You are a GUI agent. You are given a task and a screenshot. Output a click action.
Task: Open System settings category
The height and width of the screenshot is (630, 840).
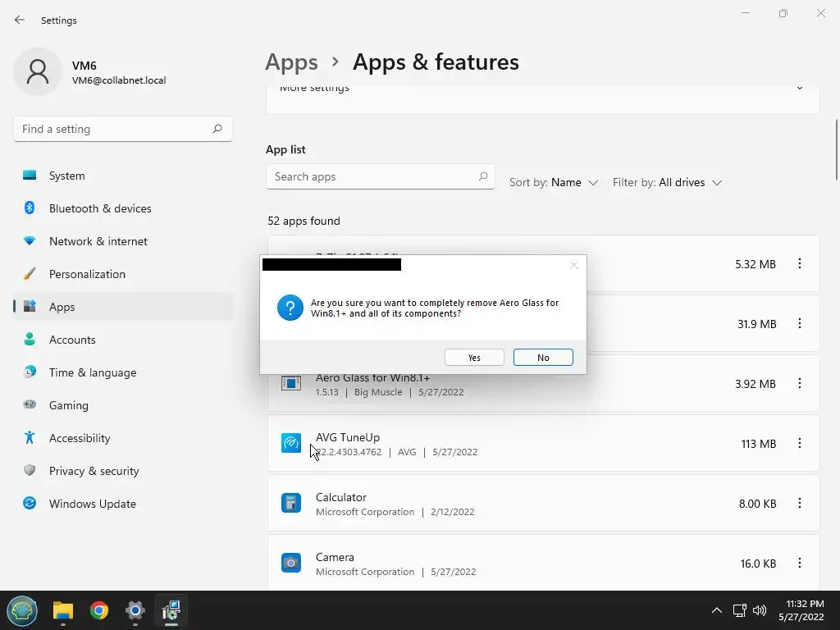(123, 176)
